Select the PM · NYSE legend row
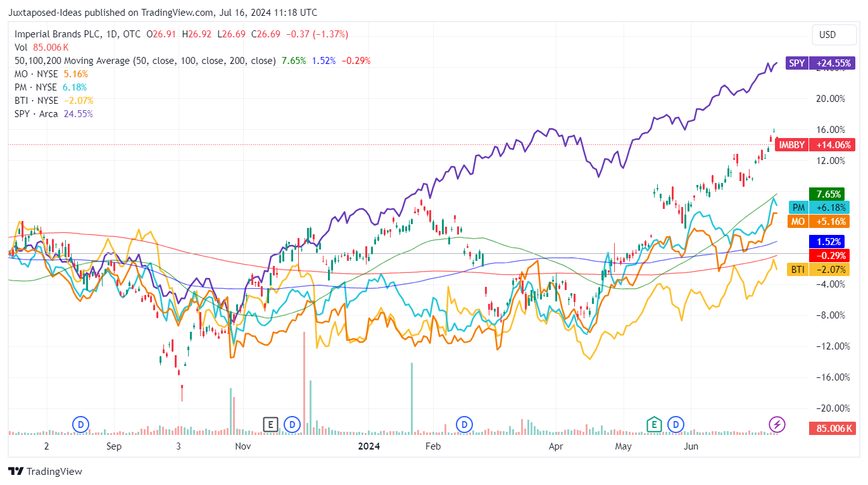Image resolution: width=868 pixels, height=485 pixels. tap(51, 87)
